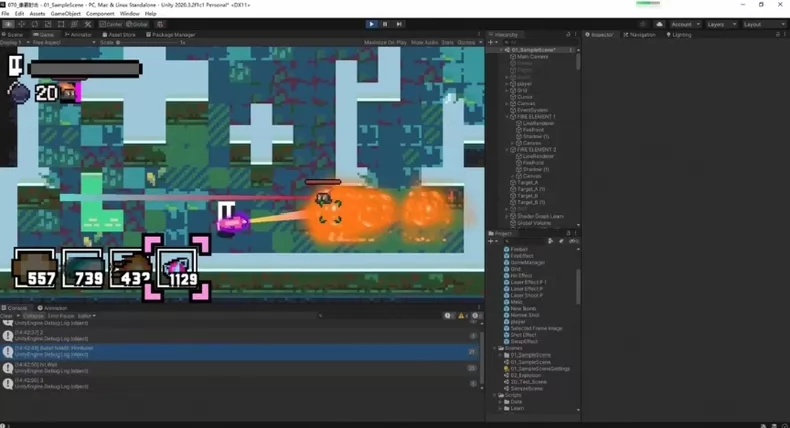Viewport: 790px width, 428px height.
Task: Select the Rotate tool in the toolbar
Action: click(x=35, y=24)
